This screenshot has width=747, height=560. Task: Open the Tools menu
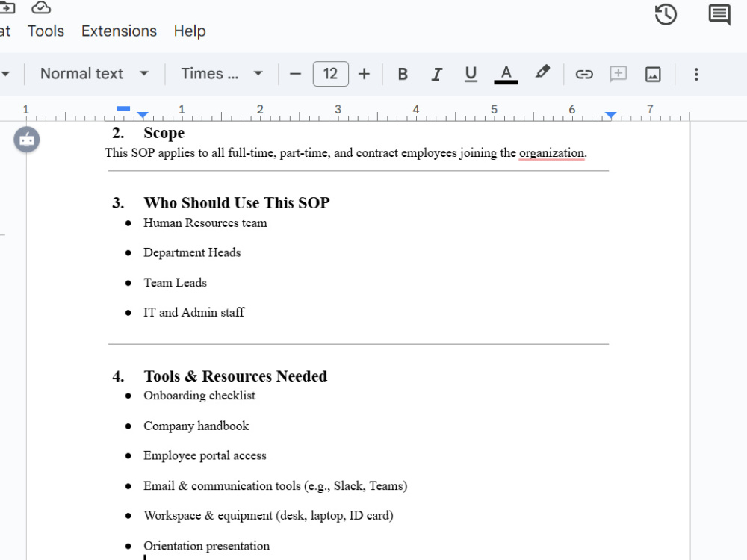pos(46,31)
